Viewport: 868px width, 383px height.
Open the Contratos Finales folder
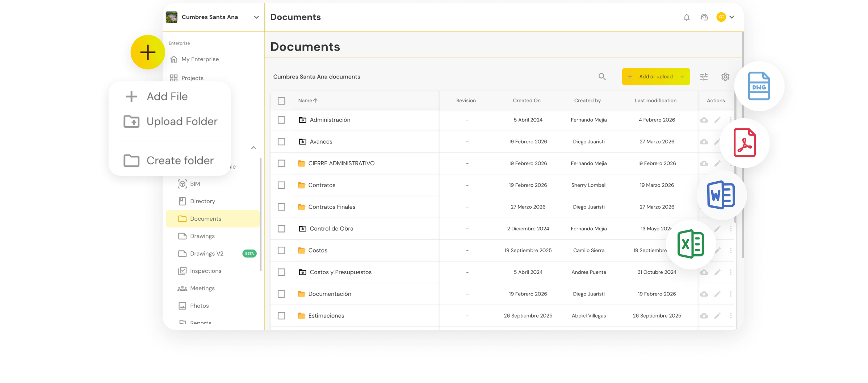(x=332, y=207)
